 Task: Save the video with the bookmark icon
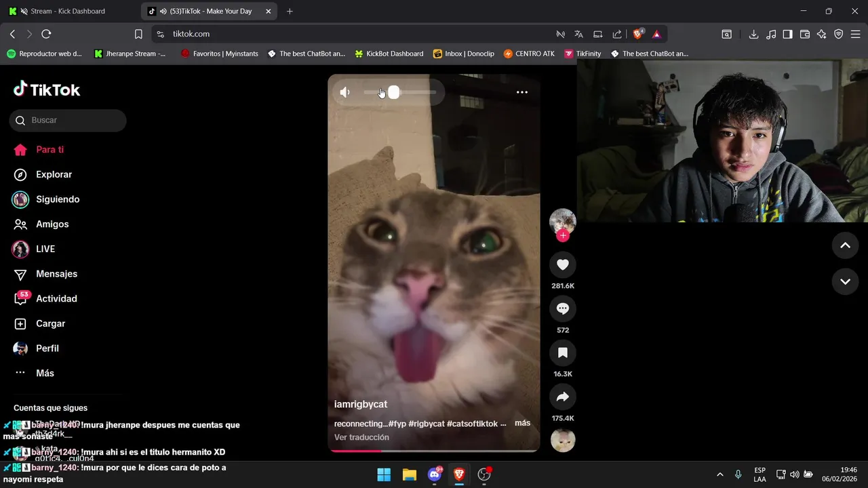pos(562,352)
